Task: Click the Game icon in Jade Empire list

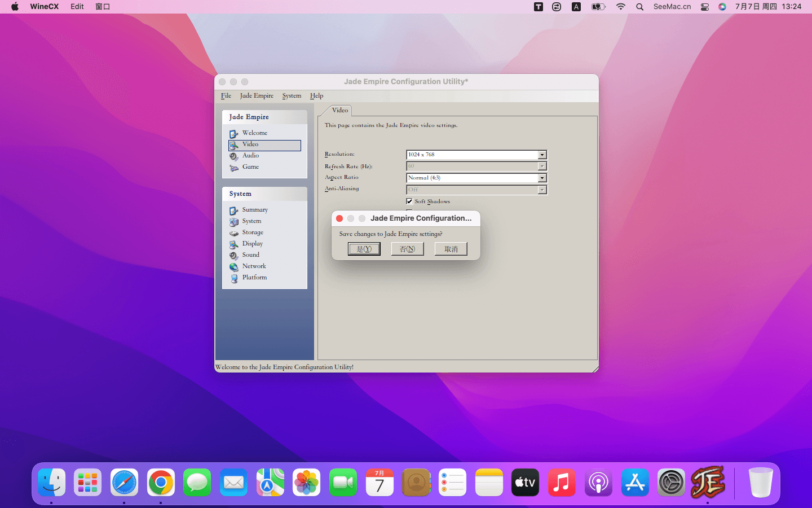Action: tap(233, 168)
